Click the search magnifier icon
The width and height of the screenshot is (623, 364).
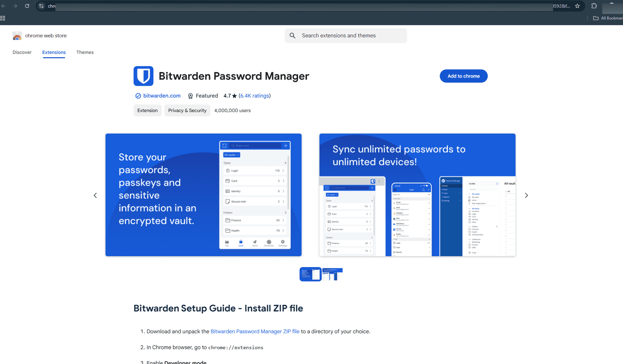292,35
